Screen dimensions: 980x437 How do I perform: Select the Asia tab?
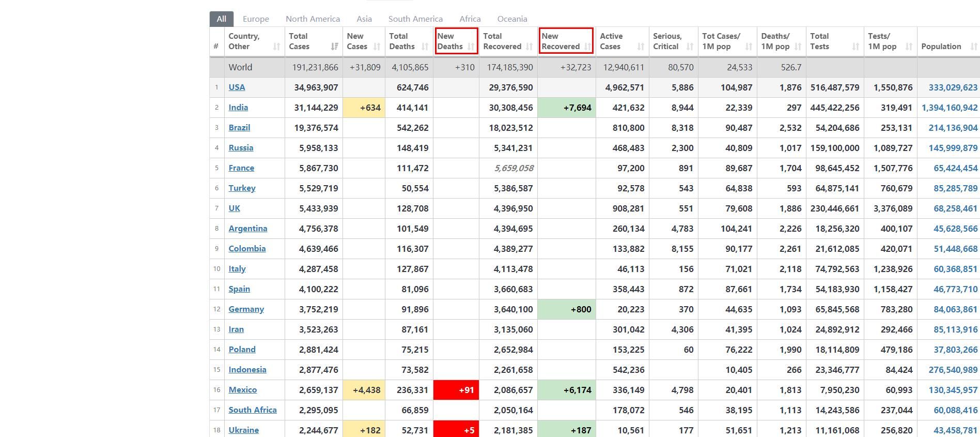point(364,19)
